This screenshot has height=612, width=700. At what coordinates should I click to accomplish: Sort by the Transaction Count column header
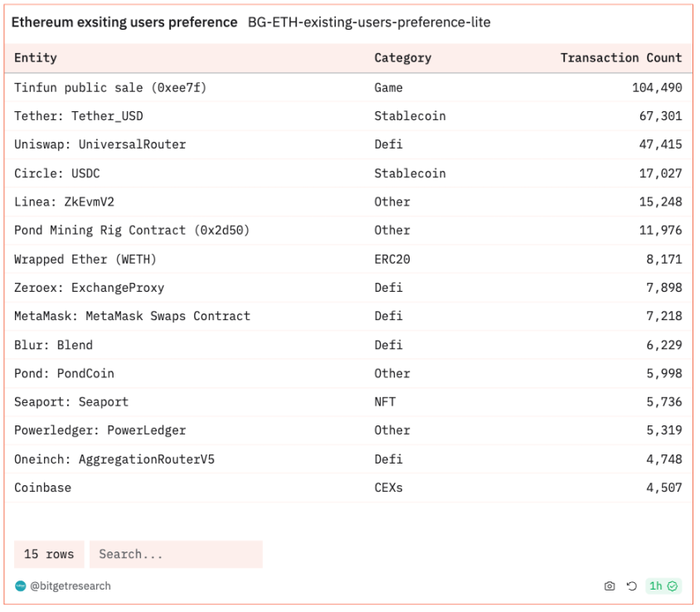coord(620,58)
